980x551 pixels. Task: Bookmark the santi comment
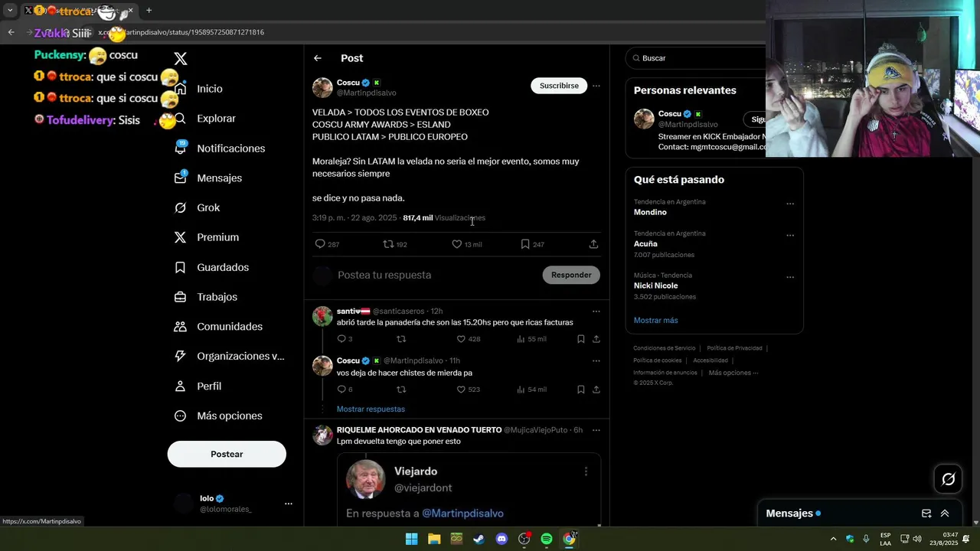pos(581,339)
